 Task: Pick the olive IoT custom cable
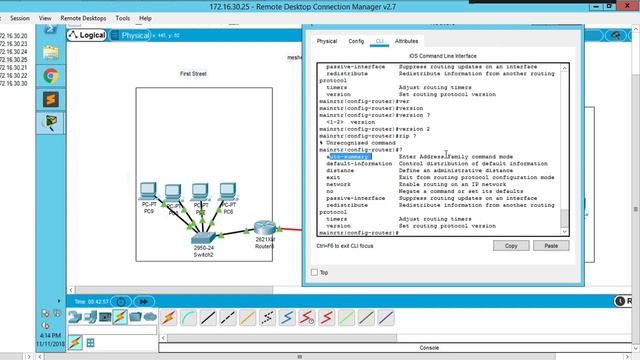tap(366, 318)
